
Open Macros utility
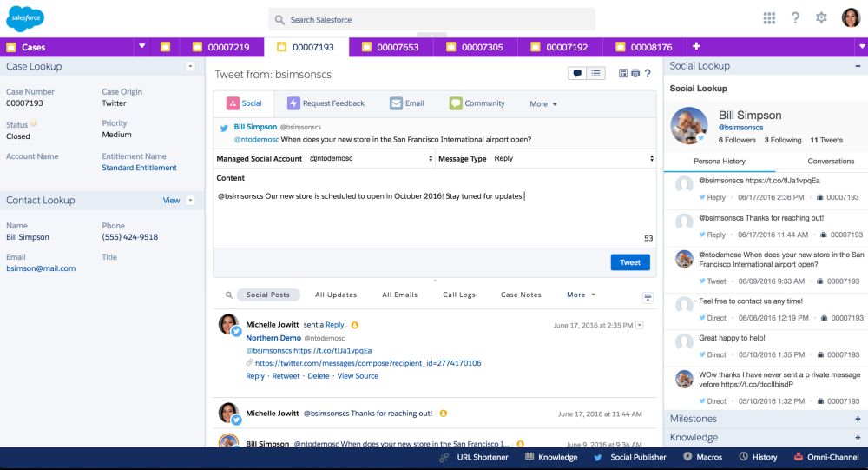pyautogui.click(x=702, y=457)
